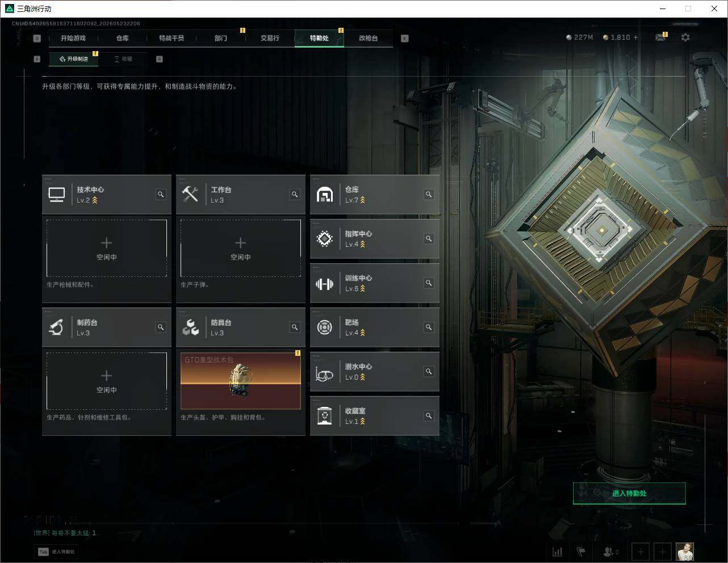
Task: Inspect 潜水中心 using its magnifier icon
Action: (429, 372)
